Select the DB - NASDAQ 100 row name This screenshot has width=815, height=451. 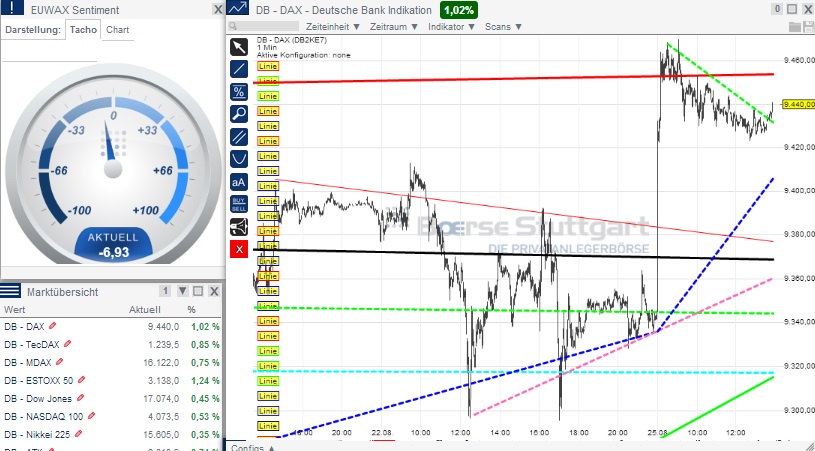(x=44, y=416)
